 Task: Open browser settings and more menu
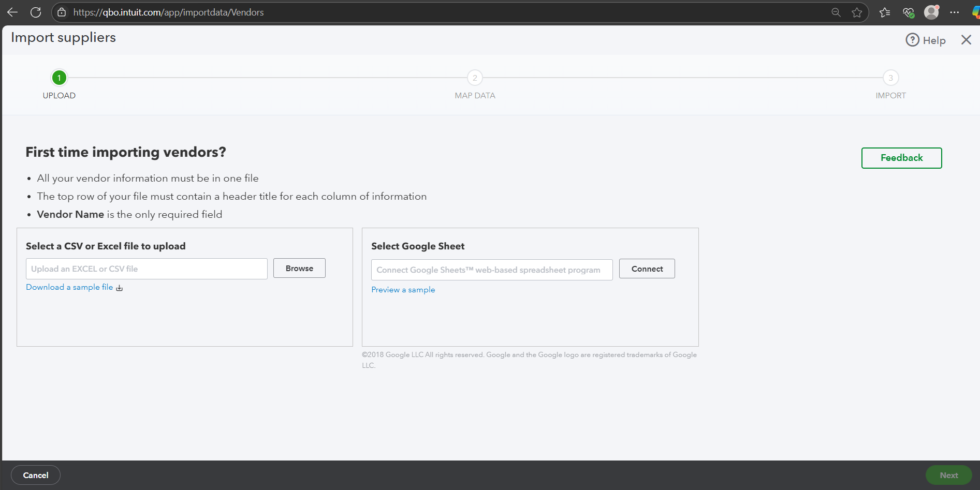(x=955, y=12)
